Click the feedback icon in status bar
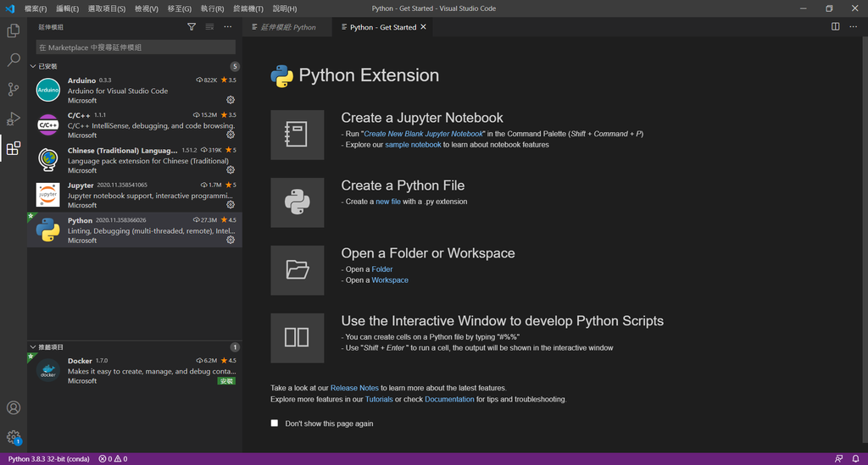Screen dimensions: 868x465 (x=838, y=459)
